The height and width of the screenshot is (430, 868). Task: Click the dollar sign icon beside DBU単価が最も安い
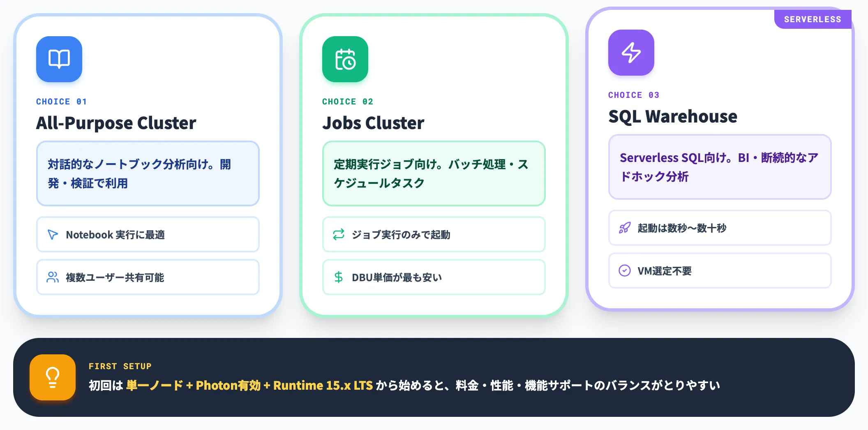(x=339, y=277)
